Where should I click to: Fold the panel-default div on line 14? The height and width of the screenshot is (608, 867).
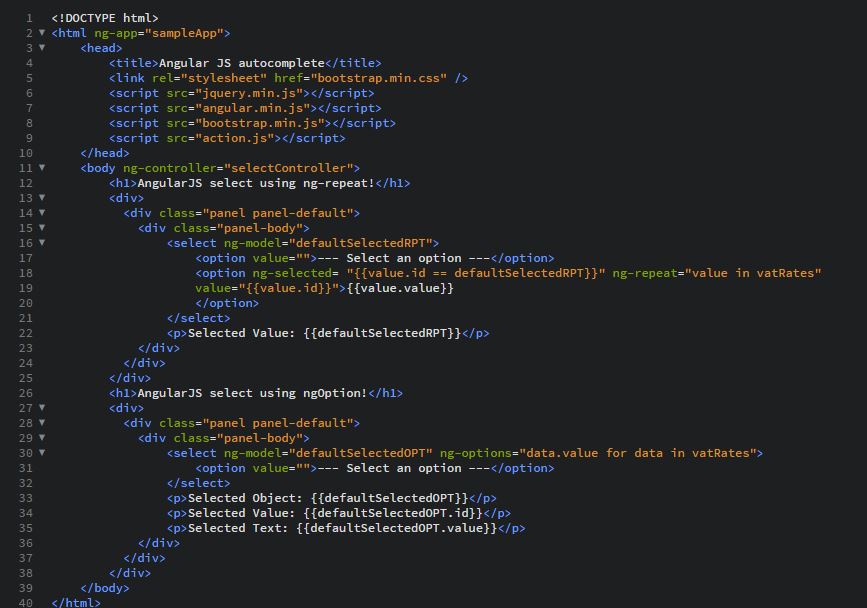coord(41,212)
